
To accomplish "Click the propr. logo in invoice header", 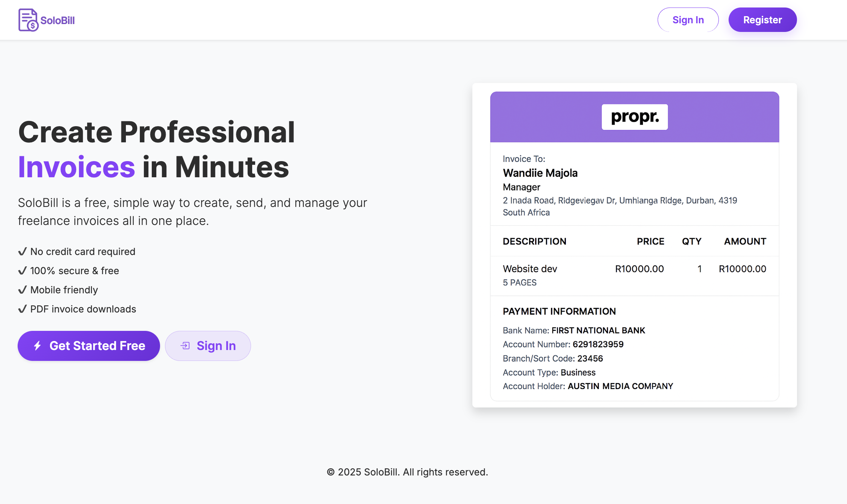I will point(635,117).
